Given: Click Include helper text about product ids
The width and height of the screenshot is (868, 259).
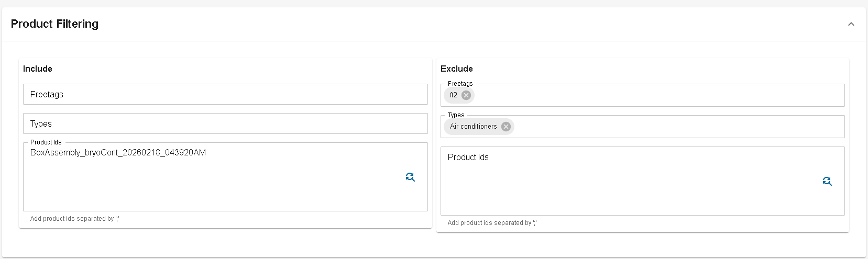Looking at the screenshot, I should point(74,219).
